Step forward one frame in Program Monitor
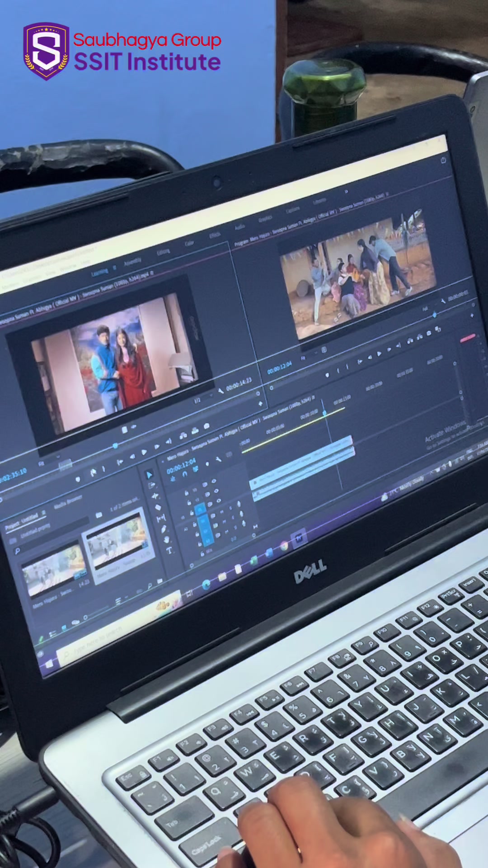Viewport: 488px width, 868px height. (x=389, y=350)
